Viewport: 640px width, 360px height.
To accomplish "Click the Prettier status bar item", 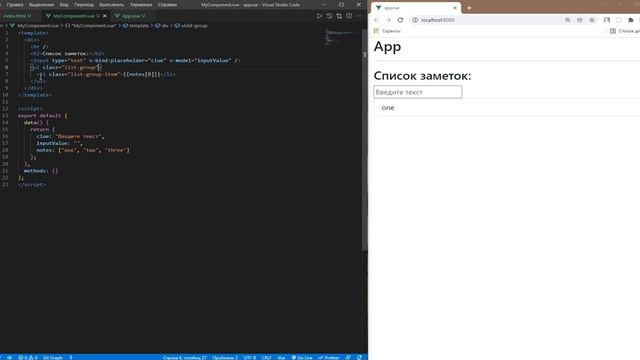I will click(329, 357).
